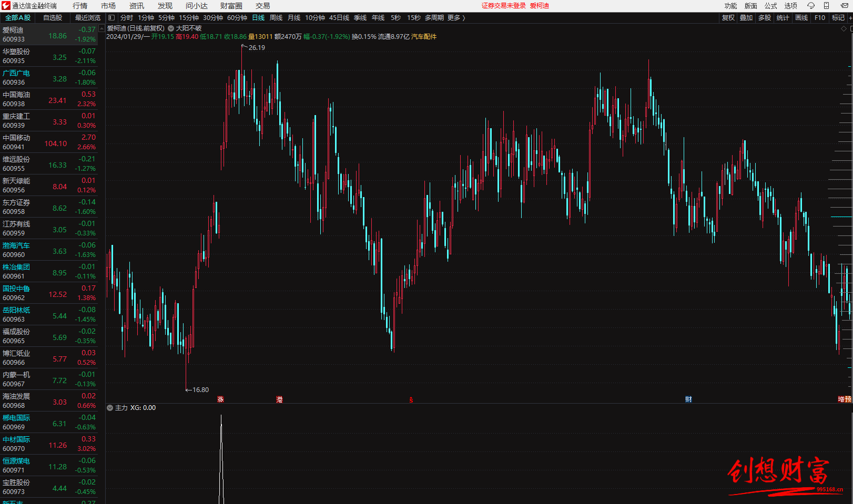The height and width of the screenshot is (504, 853).
Task: Select stock 华塑股份 600935
Action: click(49, 56)
